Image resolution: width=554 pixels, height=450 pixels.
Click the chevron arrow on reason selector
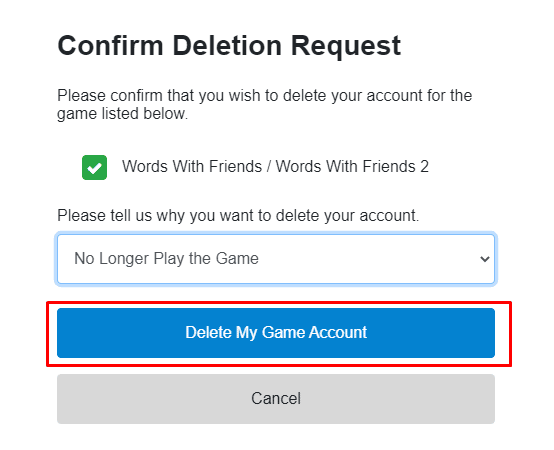485,259
